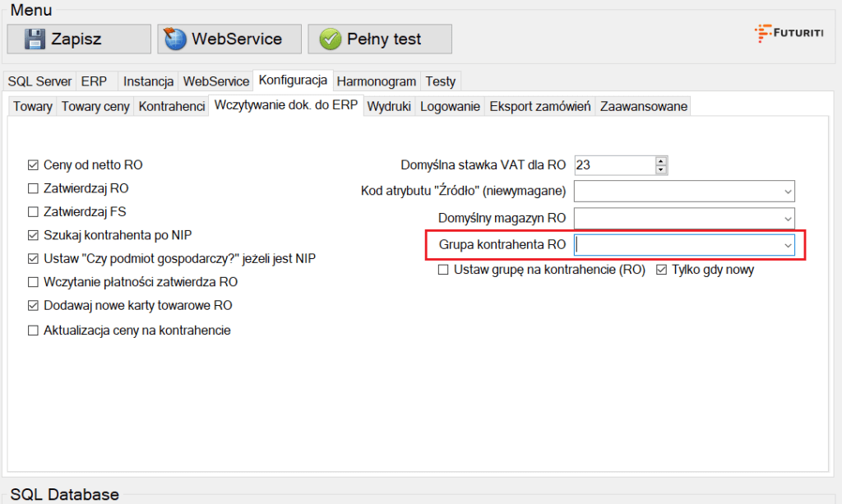Click the Zapisz floppy disk icon
Image resolution: width=842 pixels, height=504 pixels.
(35, 39)
